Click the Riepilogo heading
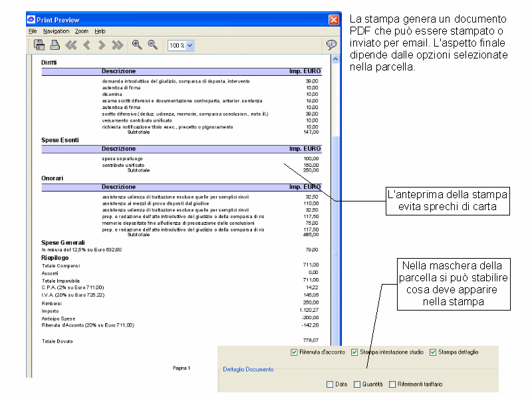 [x=55, y=258]
